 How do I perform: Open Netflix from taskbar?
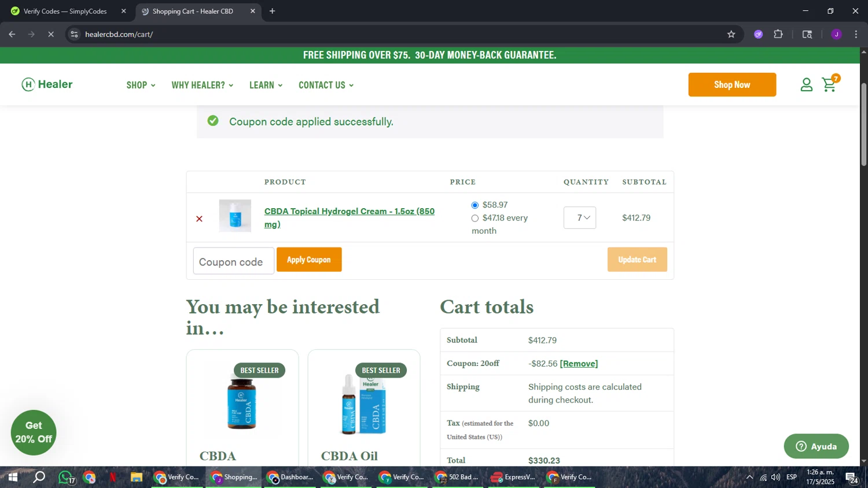113,478
